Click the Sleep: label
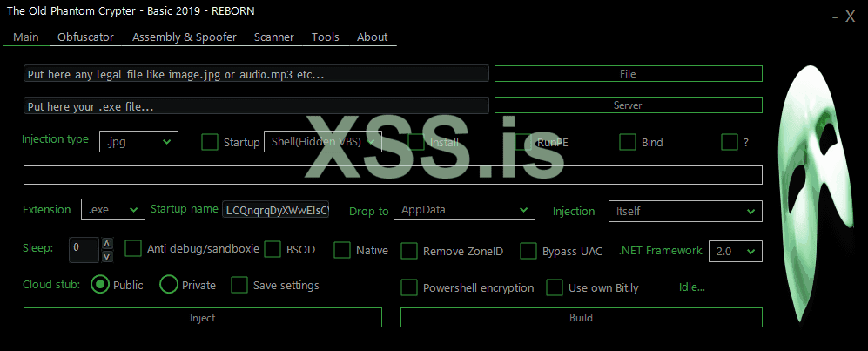The image size is (868, 351). 38,247
